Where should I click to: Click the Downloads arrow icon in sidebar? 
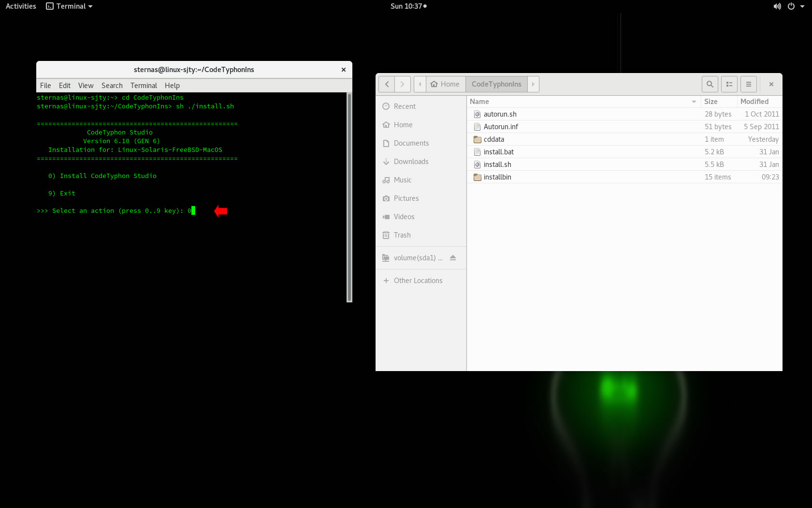pos(386,162)
